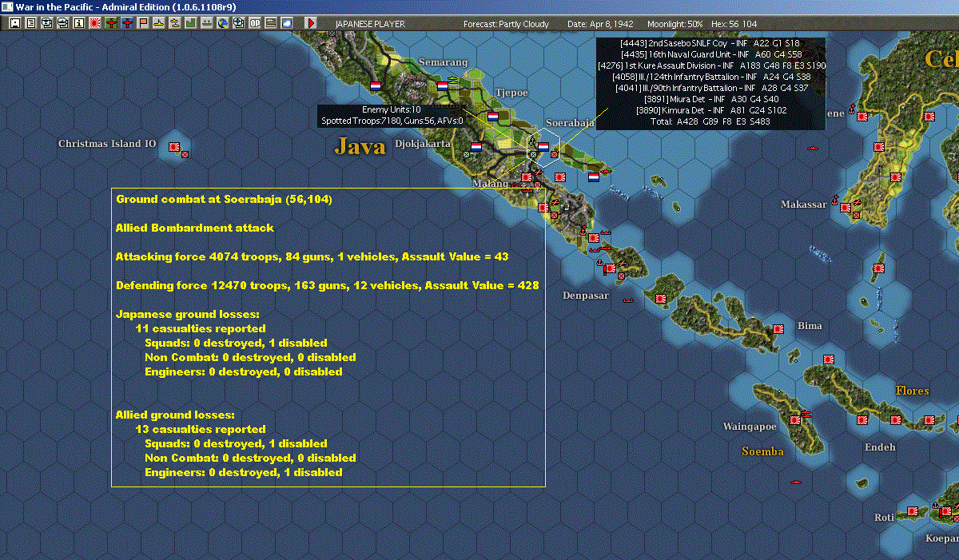Click the 'Enemy Units:10' tooltip

click(x=392, y=109)
